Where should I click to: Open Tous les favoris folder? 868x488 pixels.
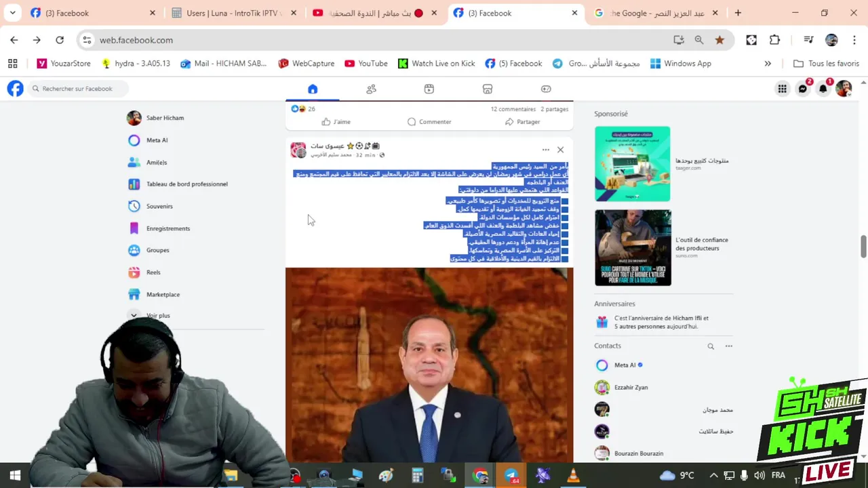[x=826, y=64]
